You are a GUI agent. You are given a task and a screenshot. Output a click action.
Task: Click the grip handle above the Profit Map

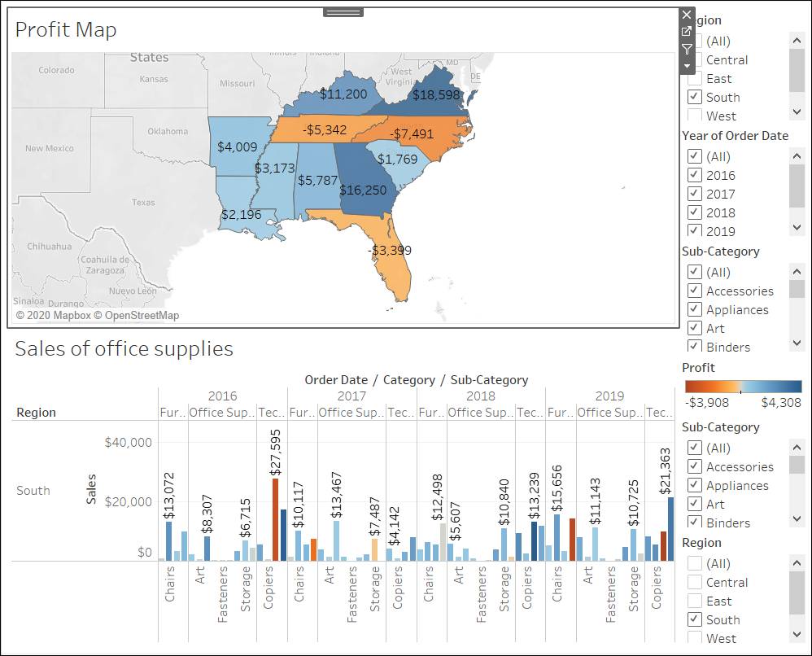(x=341, y=12)
